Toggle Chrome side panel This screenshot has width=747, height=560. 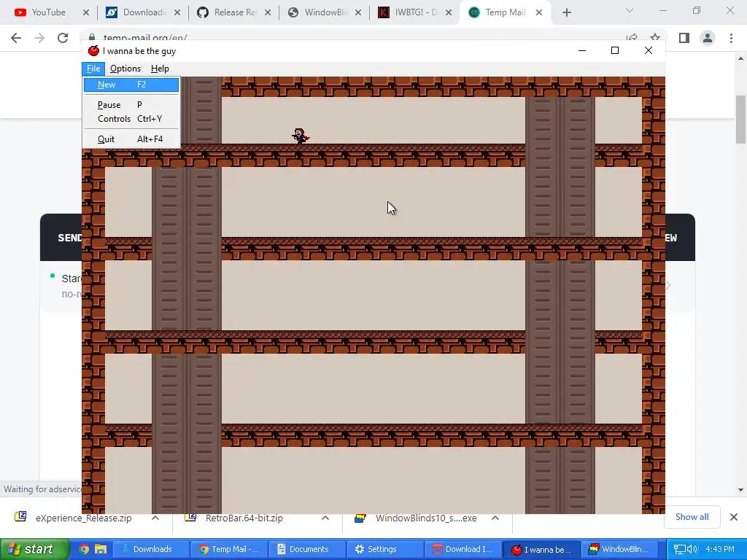click(x=684, y=38)
